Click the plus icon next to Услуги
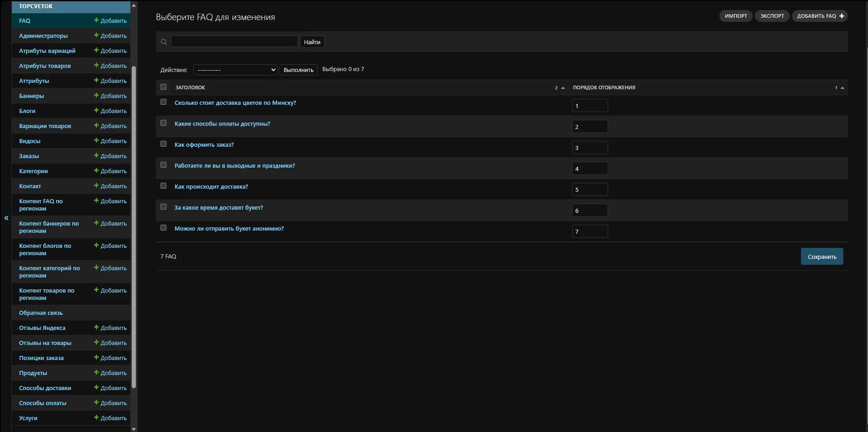The width and height of the screenshot is (868, 432). click(x=96, y=417)
